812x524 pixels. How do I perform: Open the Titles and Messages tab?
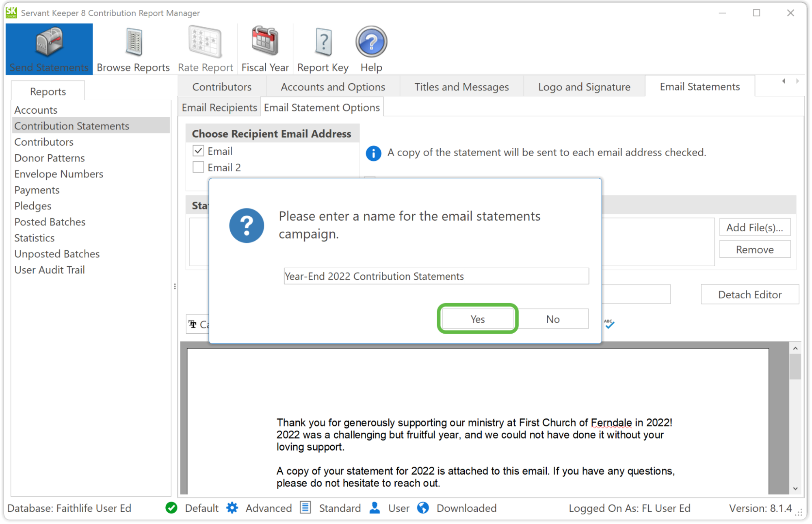tap(461, 87)
